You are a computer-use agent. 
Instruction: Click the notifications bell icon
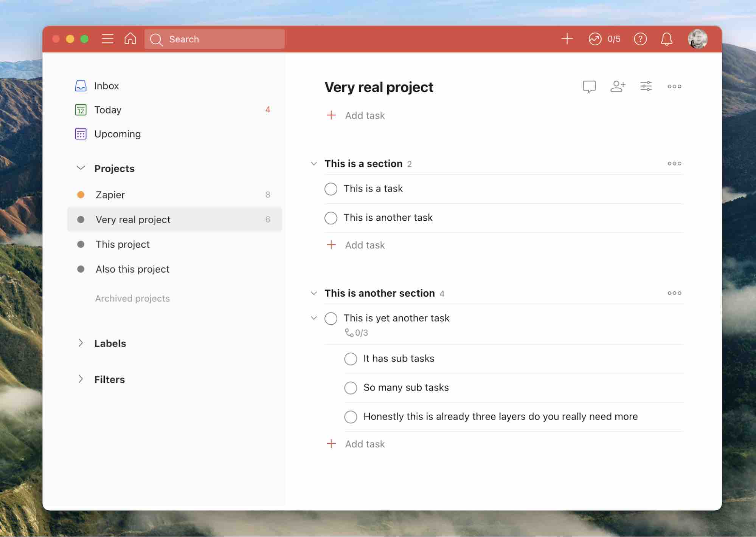click(x=667, y=39)
